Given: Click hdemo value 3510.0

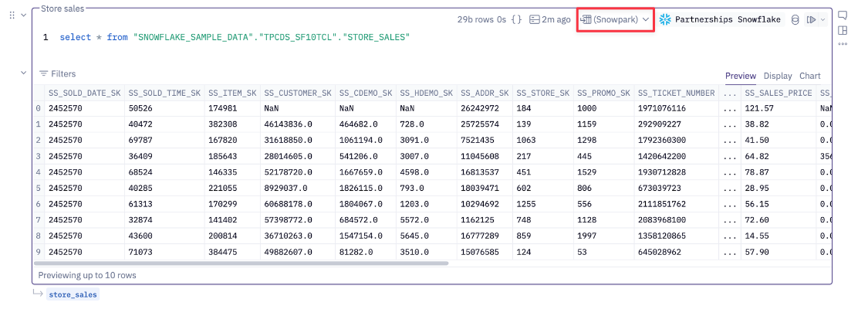Looking at the screenshot, I should pos(414,252).
